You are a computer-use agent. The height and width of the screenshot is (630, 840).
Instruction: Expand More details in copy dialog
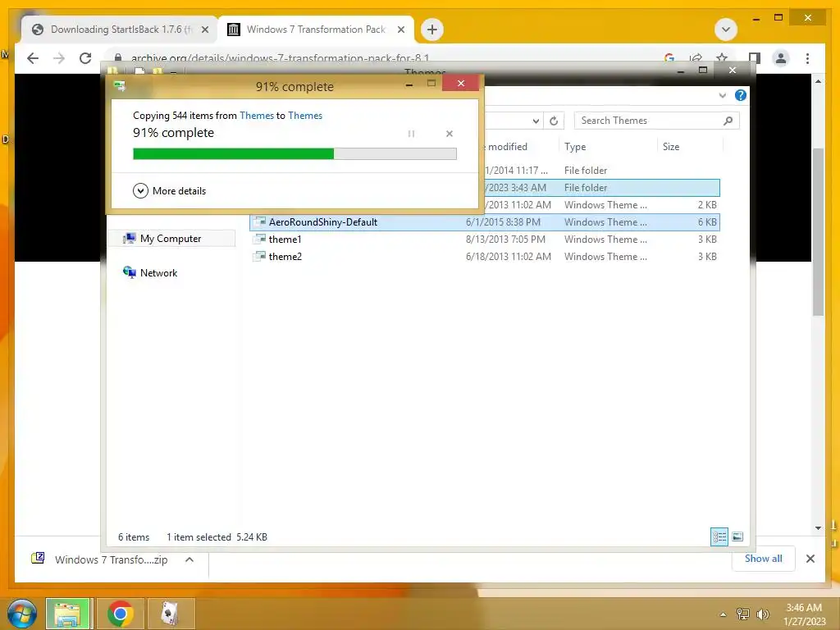169,190
